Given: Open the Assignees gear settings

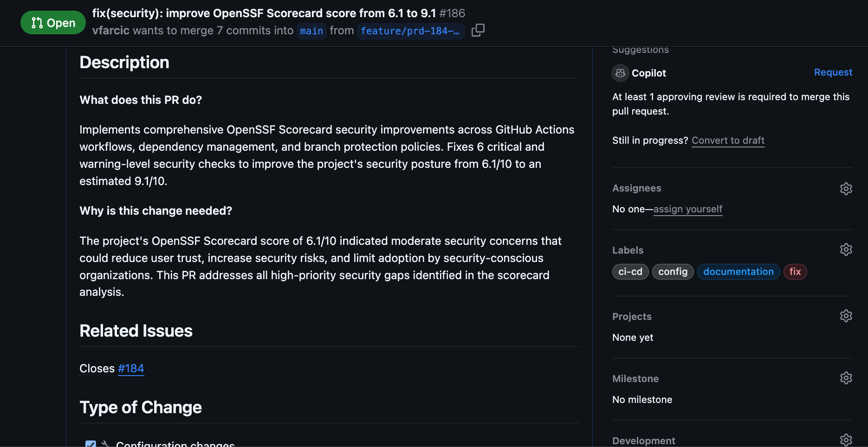Looking at the screenshot, I should click(846, 189).
